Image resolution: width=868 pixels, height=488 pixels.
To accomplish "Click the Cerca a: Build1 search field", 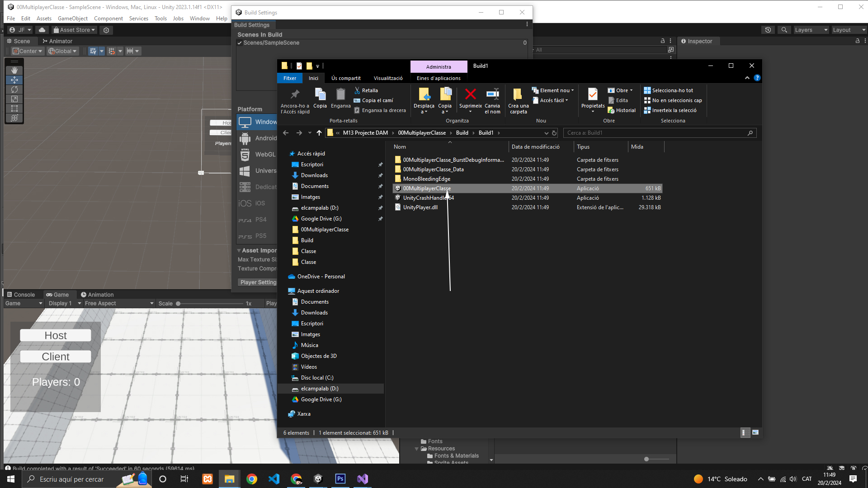I will (656, 133).
